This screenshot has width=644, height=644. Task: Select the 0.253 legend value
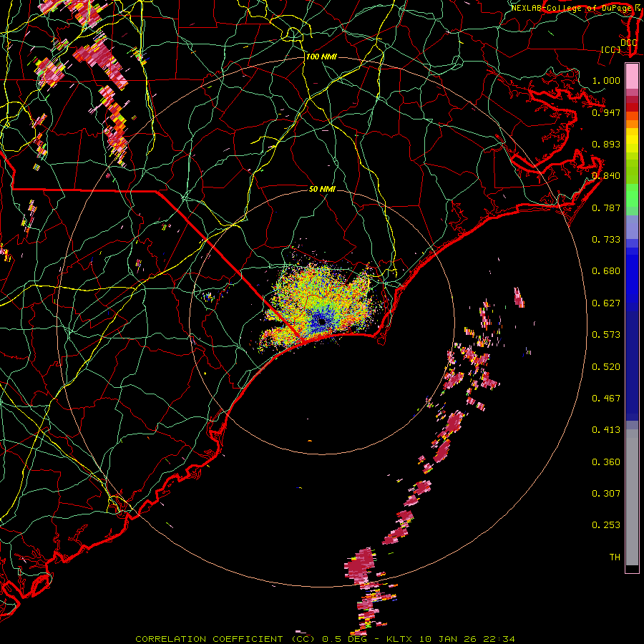pyautogui.click(x=606, y=525)
